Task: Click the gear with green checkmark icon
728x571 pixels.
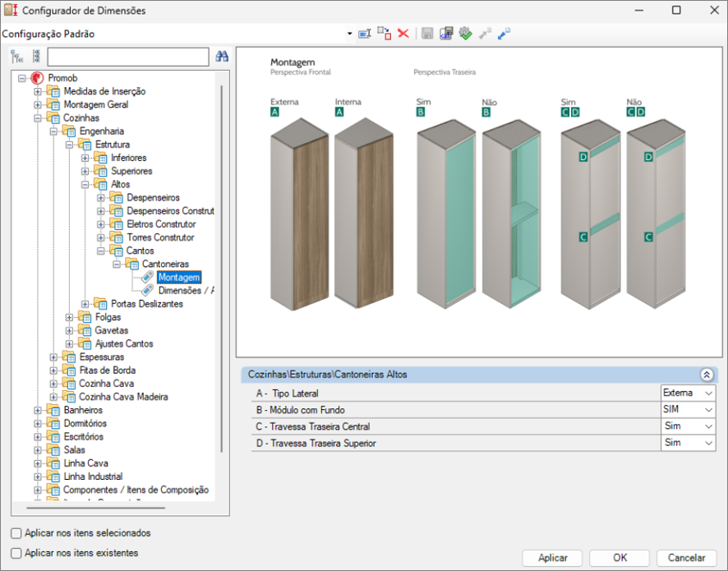Action: (x=465, y=34)
